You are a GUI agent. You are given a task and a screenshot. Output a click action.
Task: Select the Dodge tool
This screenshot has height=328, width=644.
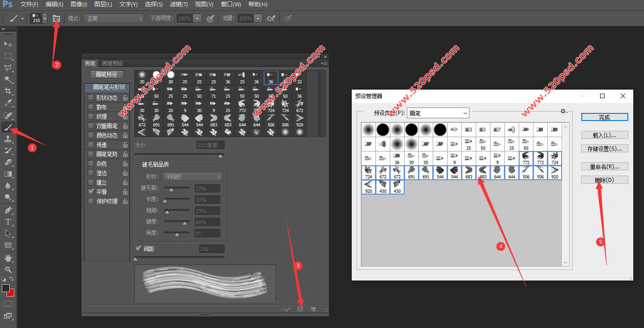click(8, 197)
